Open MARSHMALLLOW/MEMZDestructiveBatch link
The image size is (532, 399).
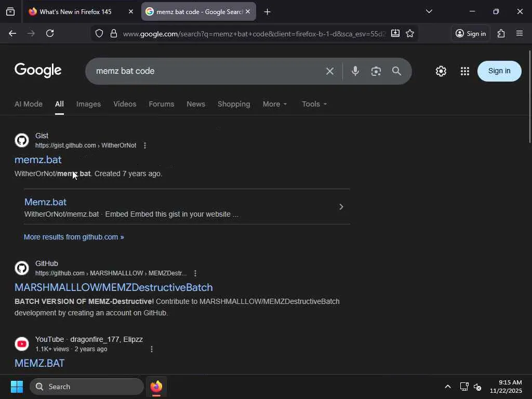[x=114, y=287]
